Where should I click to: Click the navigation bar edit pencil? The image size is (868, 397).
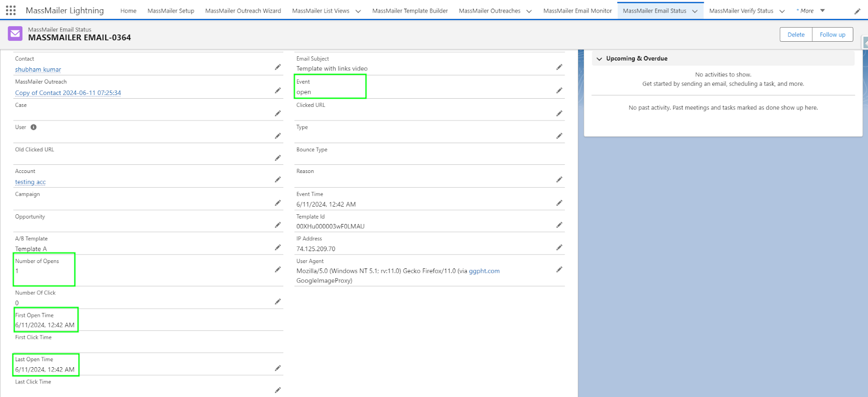[x=857, y=11]
